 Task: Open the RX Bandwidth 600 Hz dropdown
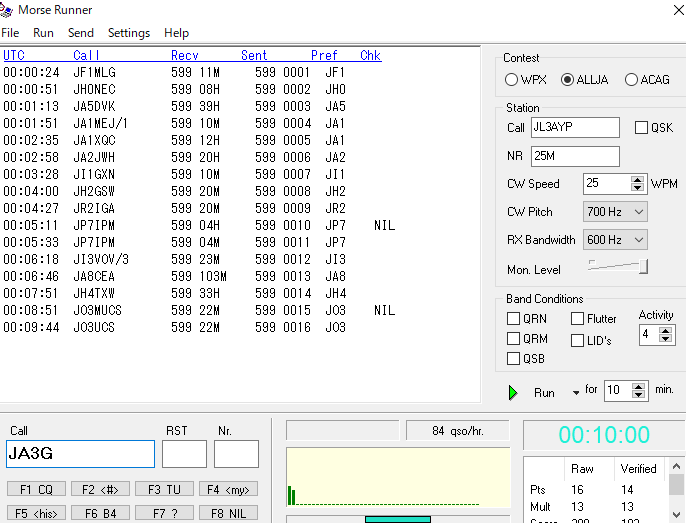tap(615, 240)
